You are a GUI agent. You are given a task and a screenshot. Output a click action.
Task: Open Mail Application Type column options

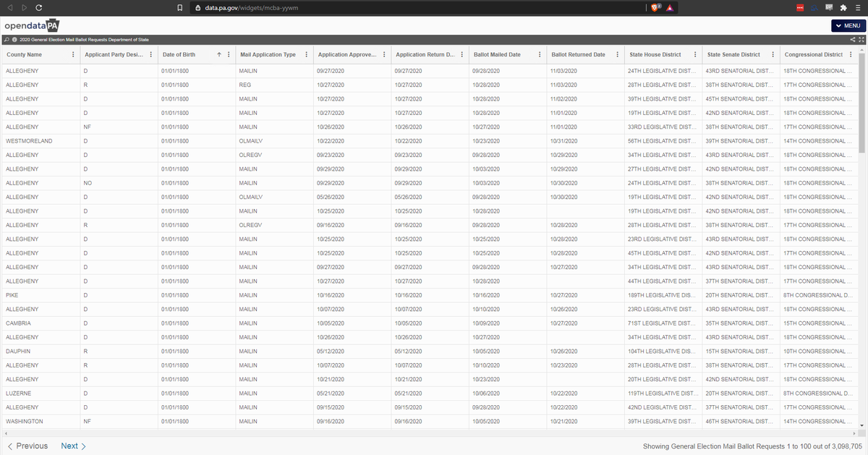pos(307,55)
